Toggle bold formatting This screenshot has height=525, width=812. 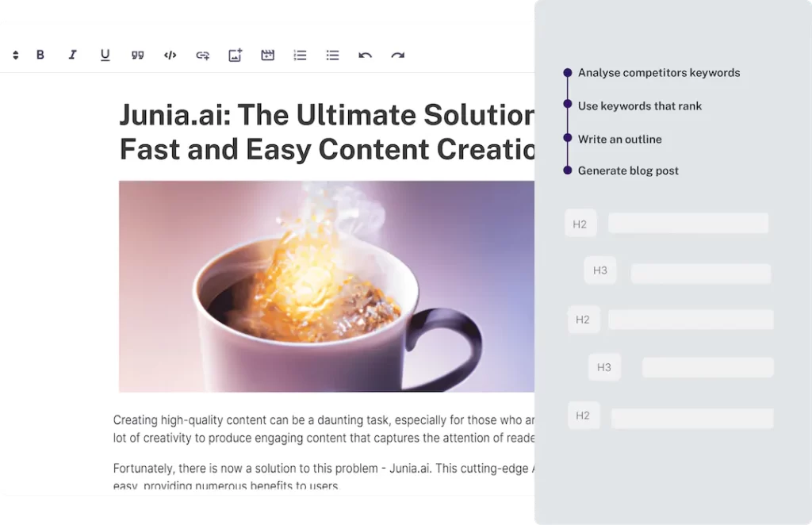[40, 55]
